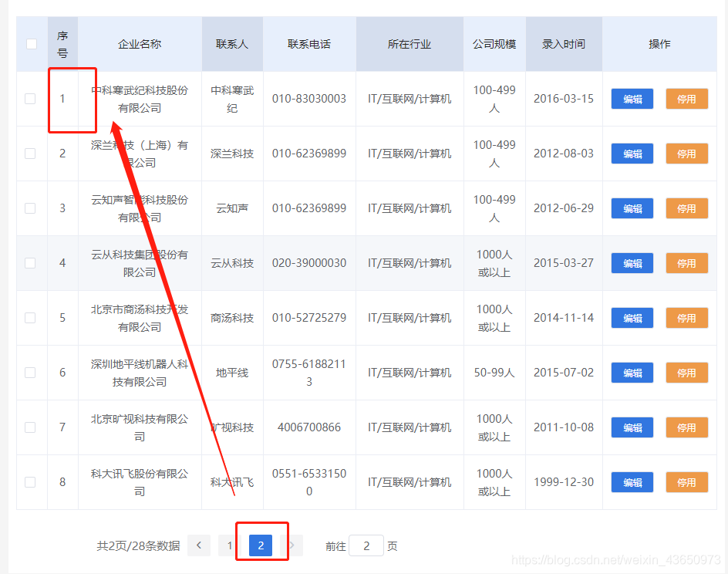The height and width of the screenshot is (574, 728).
Task: Click 编辑 button for 深兰科技 (Shanghai) row
Action: pyautogui.click(x=632, y=154)
